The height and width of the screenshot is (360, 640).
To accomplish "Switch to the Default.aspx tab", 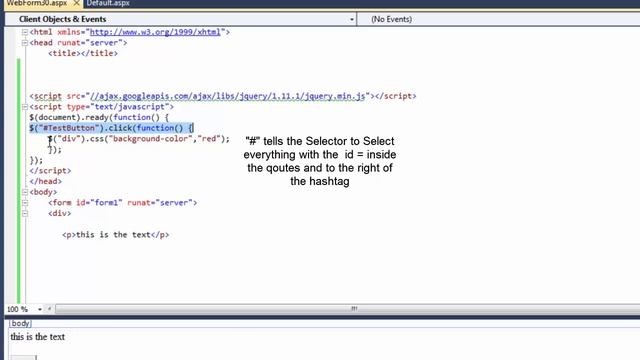I will coord(108,3).
